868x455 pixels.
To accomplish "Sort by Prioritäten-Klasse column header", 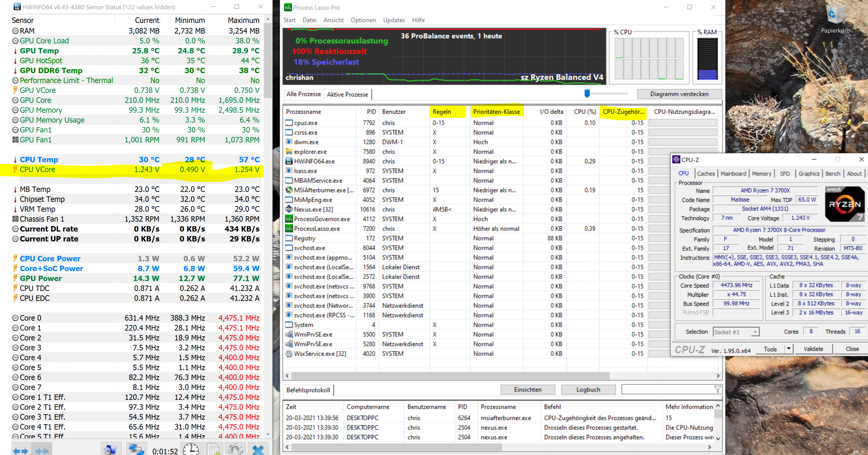I will (496, 112).
